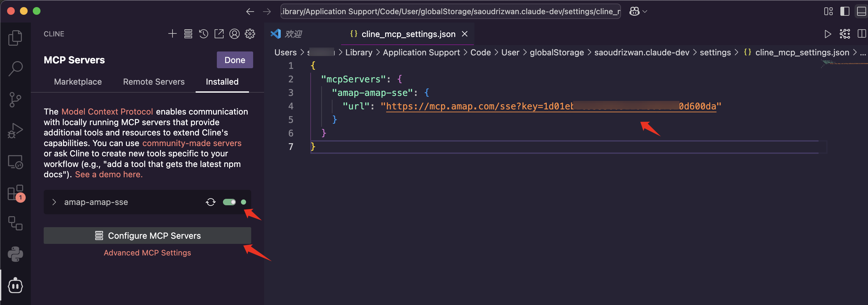
Task: Open the Model Context Protocol link
Action: 107,112
